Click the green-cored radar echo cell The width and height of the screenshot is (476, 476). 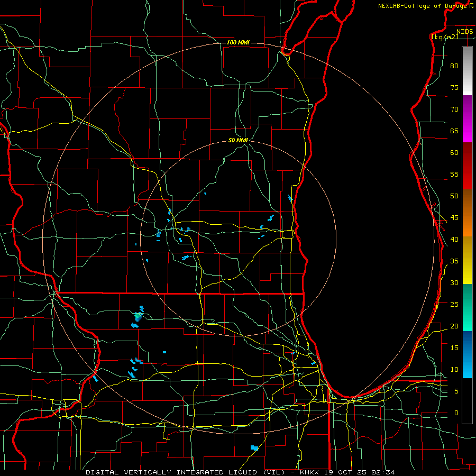[139, 316]
